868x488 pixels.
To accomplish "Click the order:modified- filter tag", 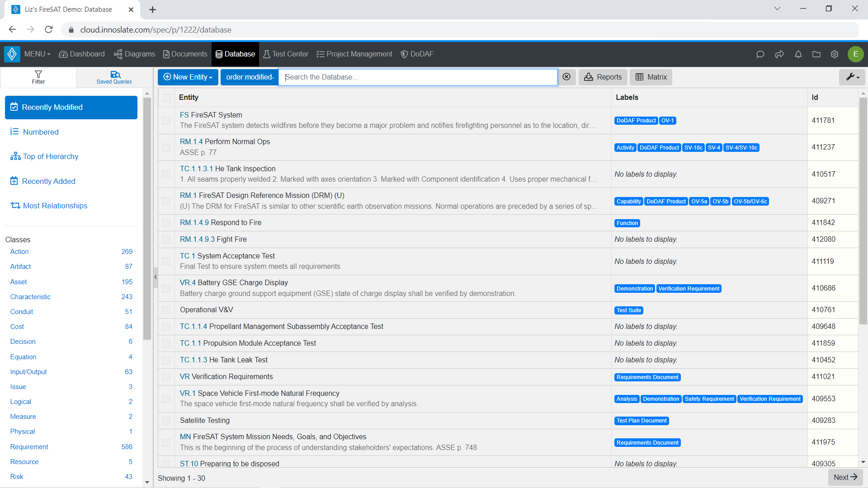I will (250, 77).
